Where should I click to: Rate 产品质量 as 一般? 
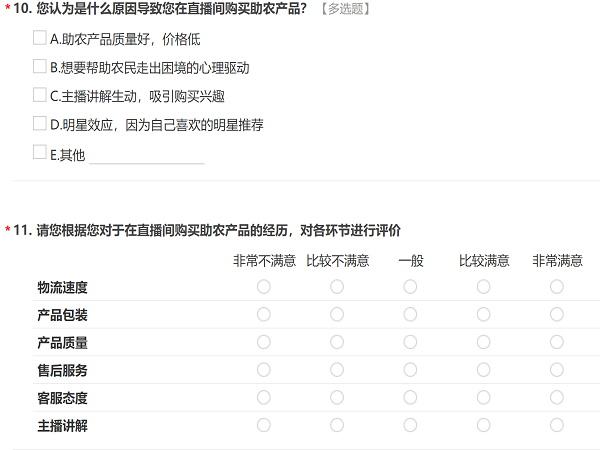pyautogui.click(x=410, y=342)
